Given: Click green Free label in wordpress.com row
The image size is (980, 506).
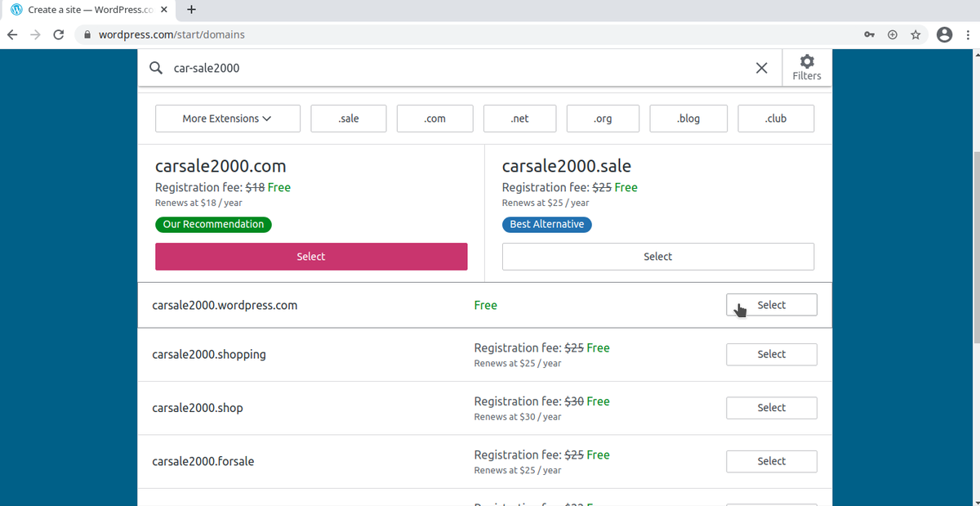Looking at the screenshot, I should pos(486,305).
